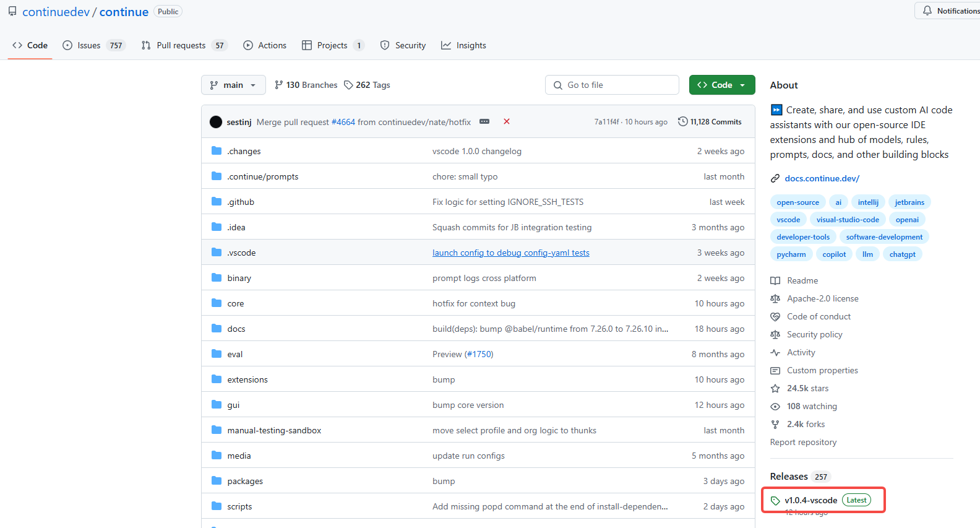Click the commit hash 7a11f4f
Image resolution: width=980 pixels, height=528 pixels.
(607, 122)
